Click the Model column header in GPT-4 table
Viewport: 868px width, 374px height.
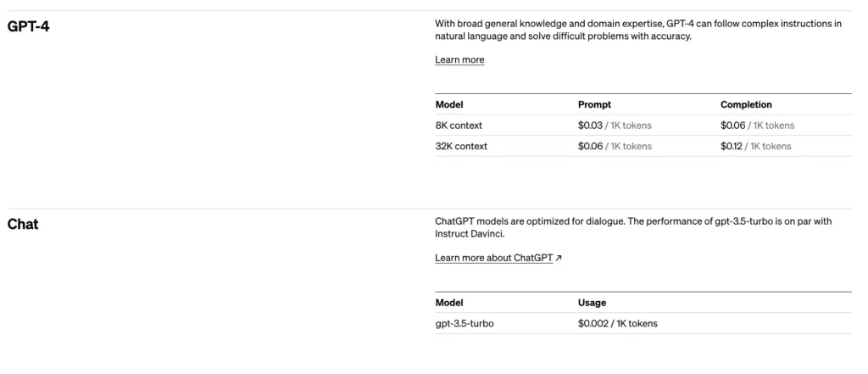[x=449, y=104]
